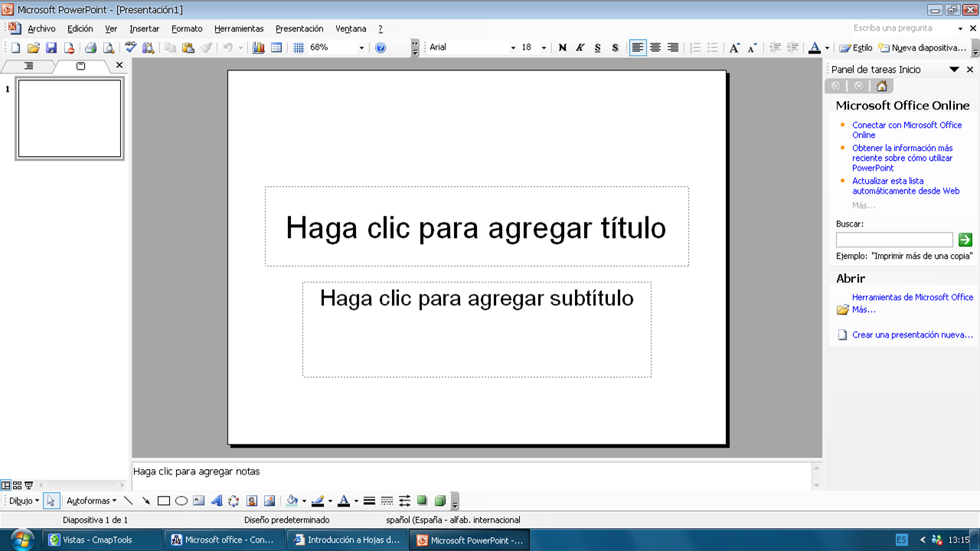Click Nueva diapositiva button
Viewport: 980px width, 551px height.
click(x=923, y=47)
